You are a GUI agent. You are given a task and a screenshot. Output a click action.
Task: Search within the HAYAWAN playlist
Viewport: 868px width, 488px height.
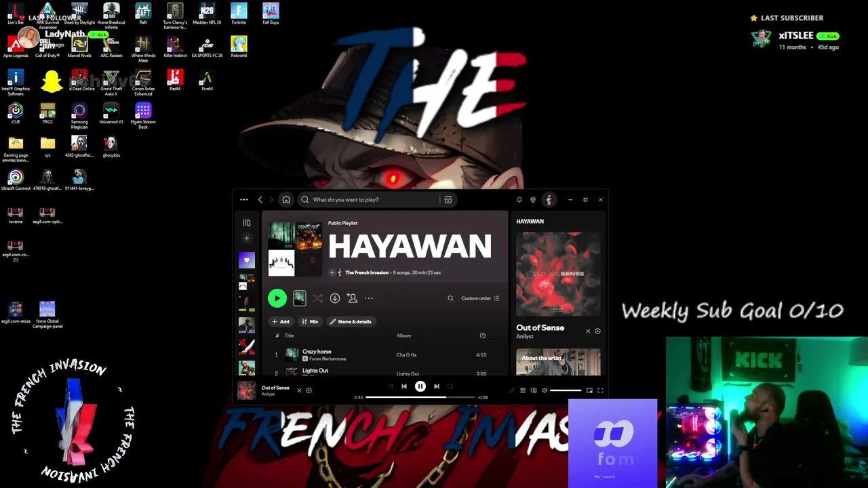tap(450, 298)
